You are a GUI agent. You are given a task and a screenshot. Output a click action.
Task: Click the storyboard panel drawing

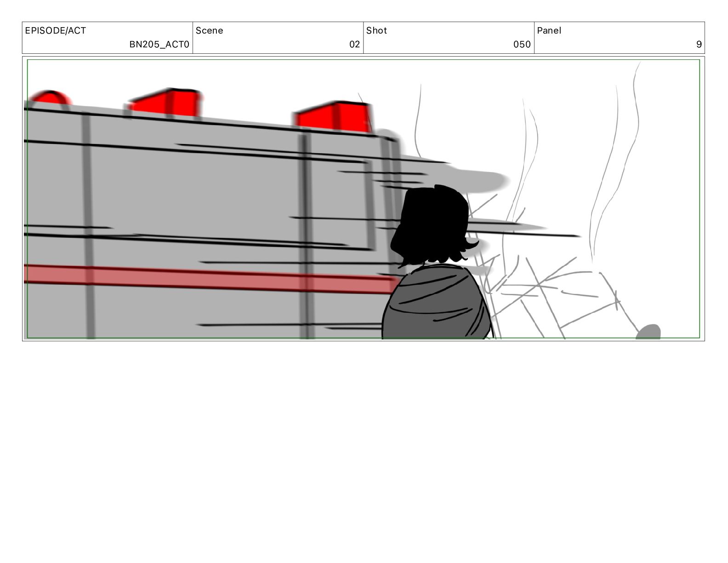pyautogui.click(x=363, y=199)
